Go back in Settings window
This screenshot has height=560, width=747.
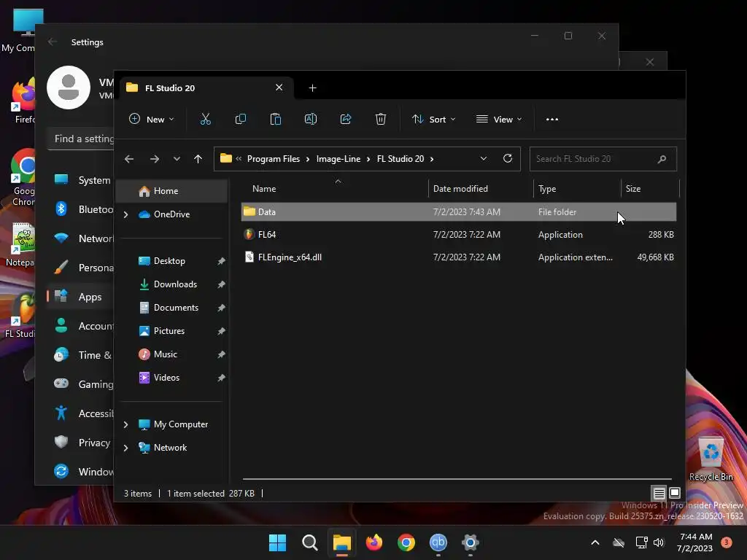click(x=53, y=42)
